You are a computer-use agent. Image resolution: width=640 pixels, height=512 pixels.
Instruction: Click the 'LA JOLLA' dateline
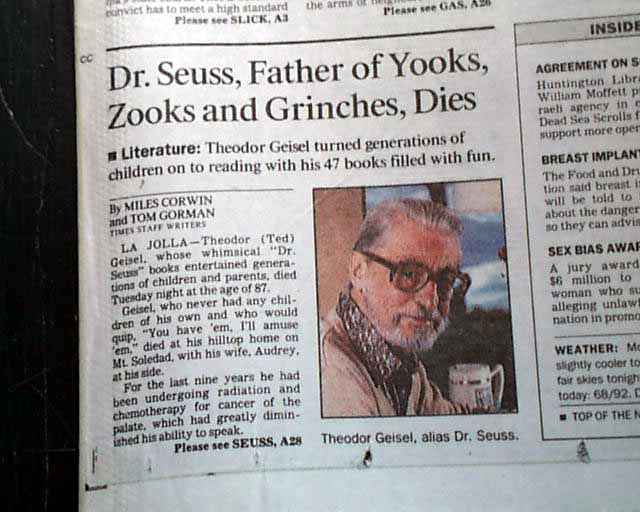tap(154, 245)
